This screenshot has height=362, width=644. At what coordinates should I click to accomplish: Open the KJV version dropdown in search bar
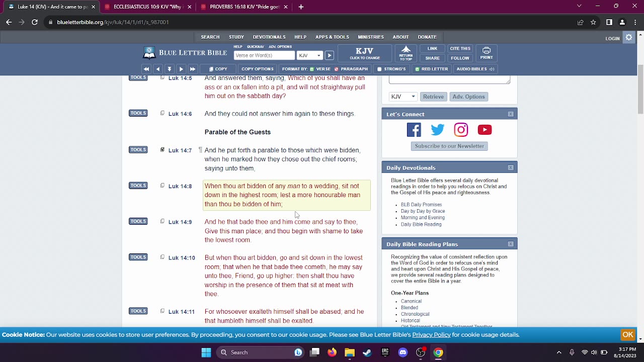(309, 55)
